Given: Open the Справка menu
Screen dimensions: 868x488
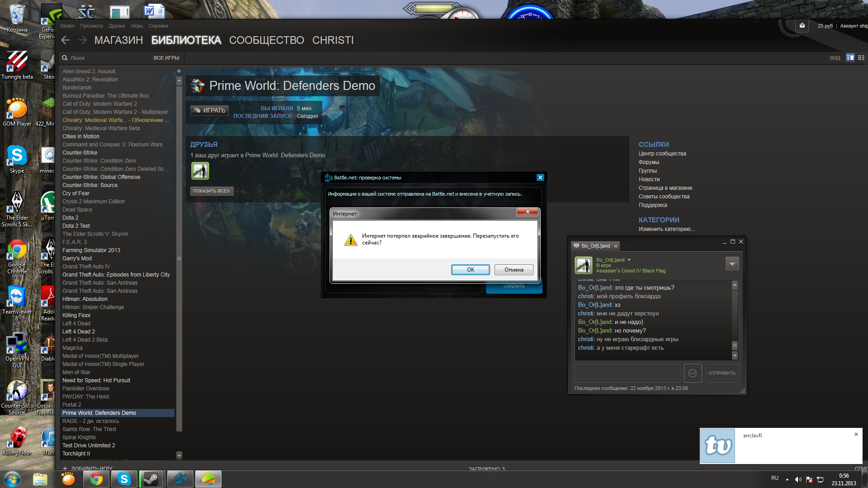Looking at the screenshot, I should (x=158, y=26).
